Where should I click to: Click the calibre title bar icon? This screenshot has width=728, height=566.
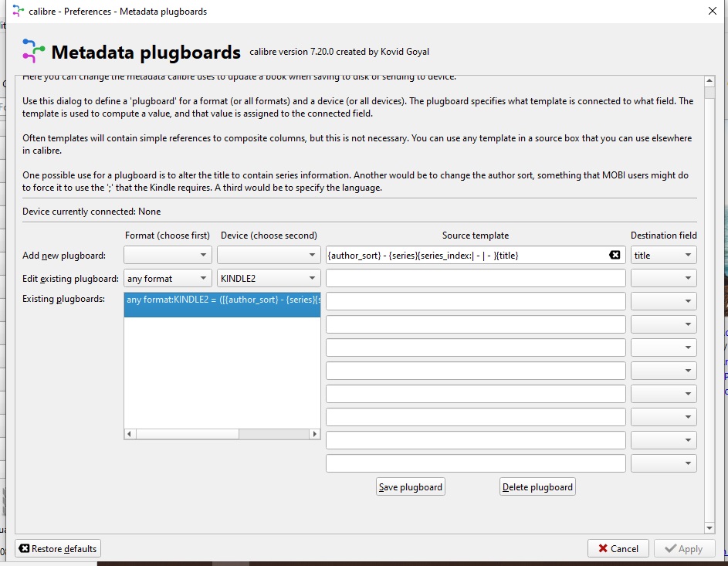click(18, 11)
